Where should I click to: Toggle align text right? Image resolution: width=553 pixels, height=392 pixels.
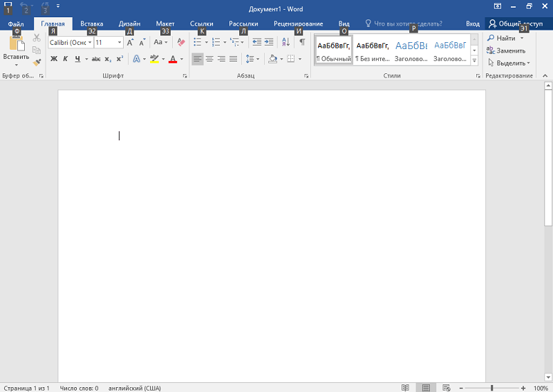221,59
